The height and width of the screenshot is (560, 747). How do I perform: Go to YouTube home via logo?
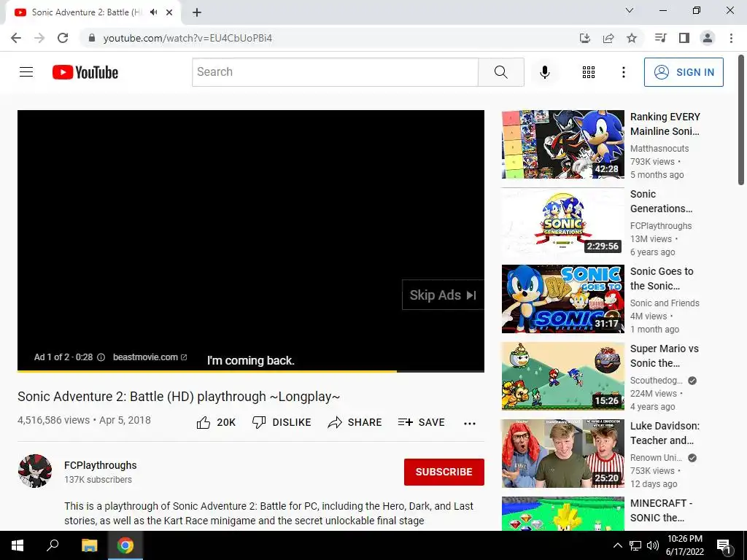click(x=85, y=72)
